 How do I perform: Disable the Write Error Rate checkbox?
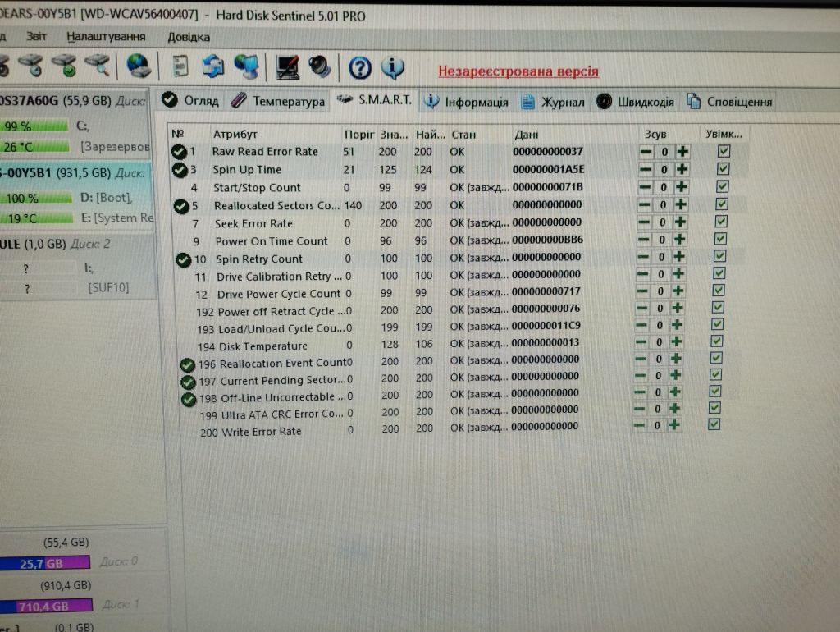click(x=714, y=424)
